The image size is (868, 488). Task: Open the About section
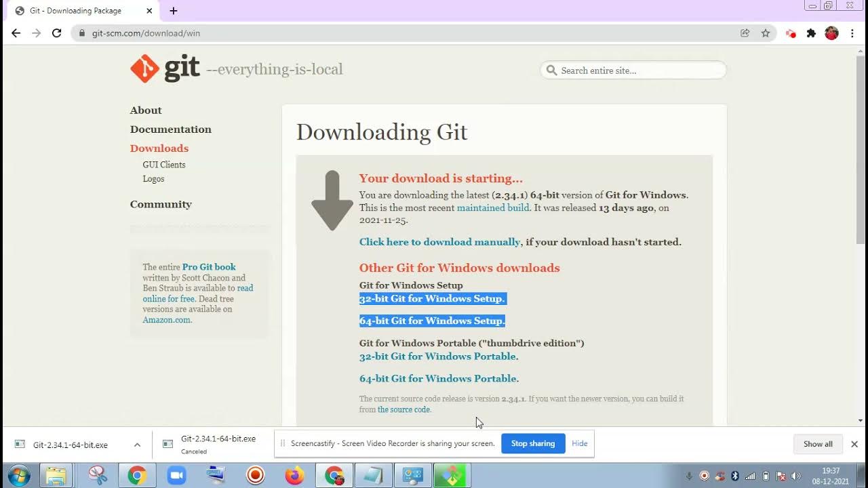click(146, 110)
